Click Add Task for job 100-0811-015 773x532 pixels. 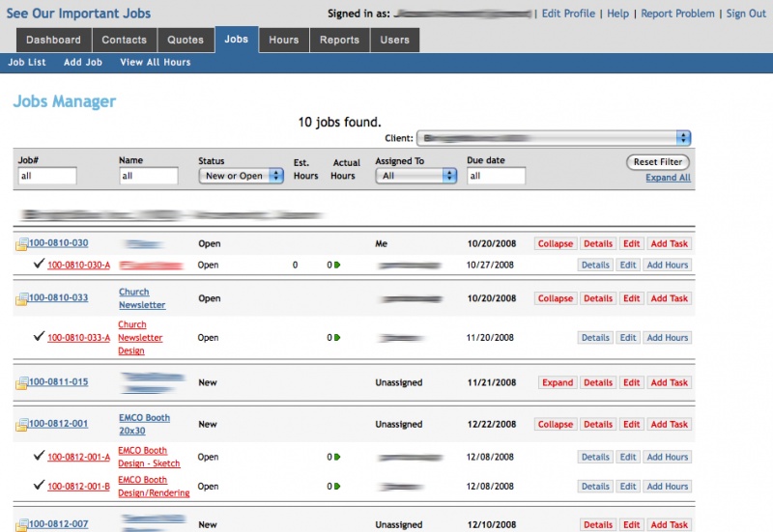(x=669, y=382)
